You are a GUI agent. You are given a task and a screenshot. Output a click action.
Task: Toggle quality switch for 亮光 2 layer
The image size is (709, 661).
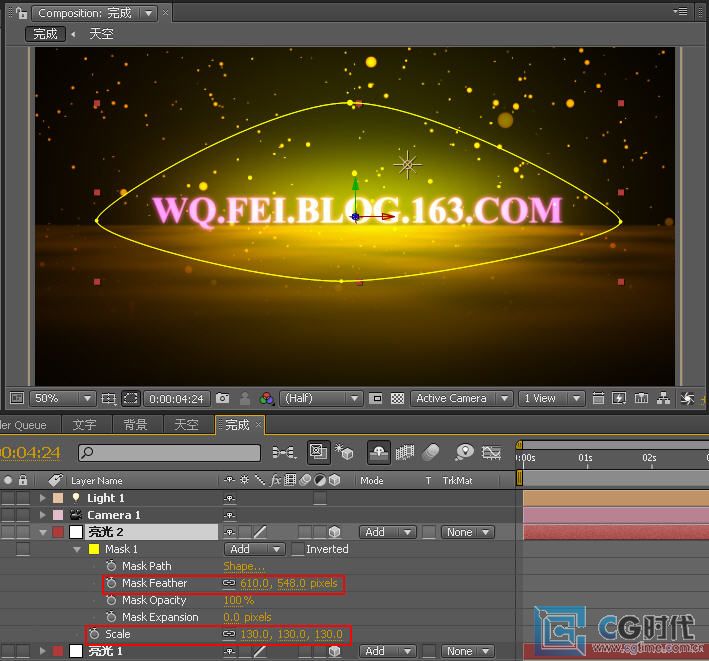(x=260, y=532)
